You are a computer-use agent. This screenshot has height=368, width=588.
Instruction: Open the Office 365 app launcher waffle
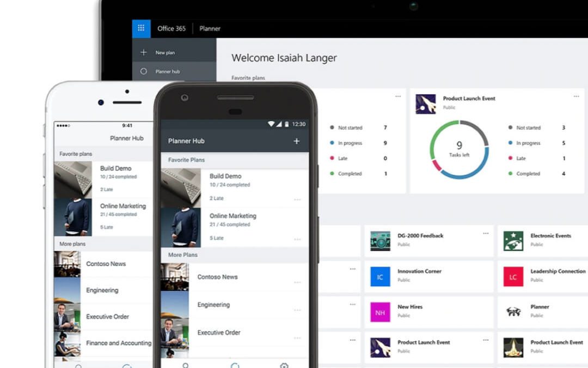pos(141,28)
